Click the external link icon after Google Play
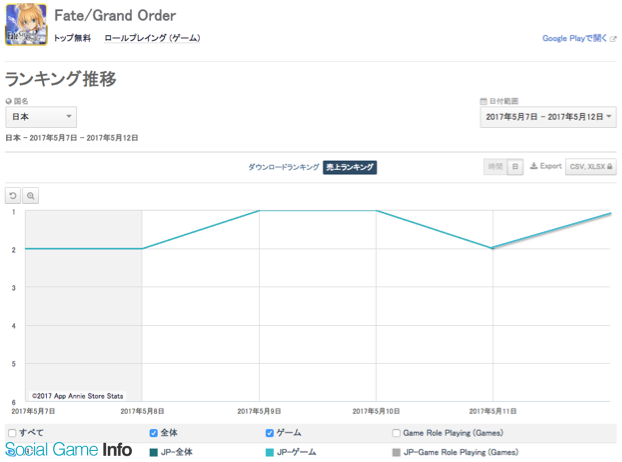This screenshot has width=622, height=462. [x=613, y=39]
